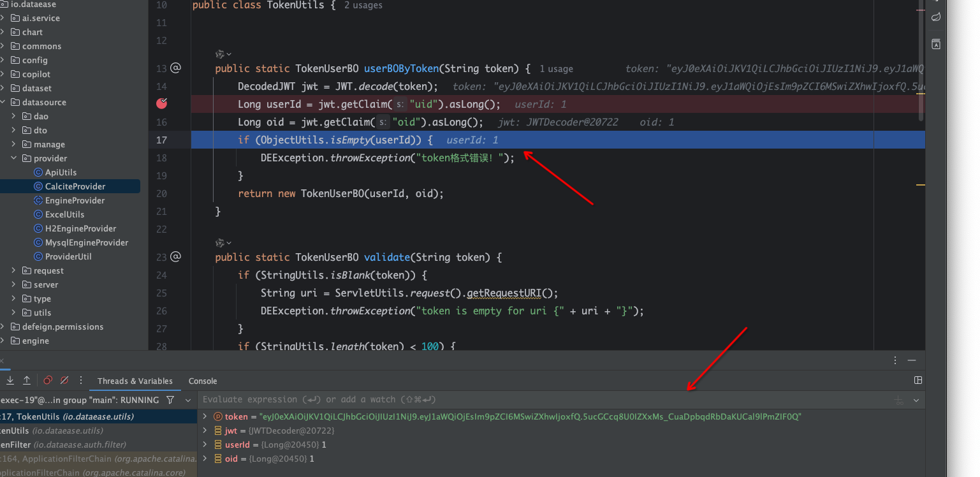
Task: Minimize the debug tool window panel
Action: [912, 360]
